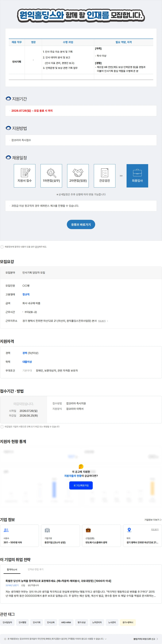162x644 pixels.
Task: Click the 마감일 2026.08.25(화) text
Action: [23, 416]
